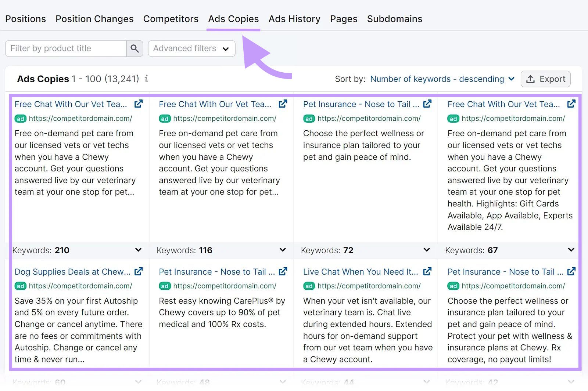588x391 pixels.
Task: Click ad badge in Keywords 116 card
Action: (165, 119)
